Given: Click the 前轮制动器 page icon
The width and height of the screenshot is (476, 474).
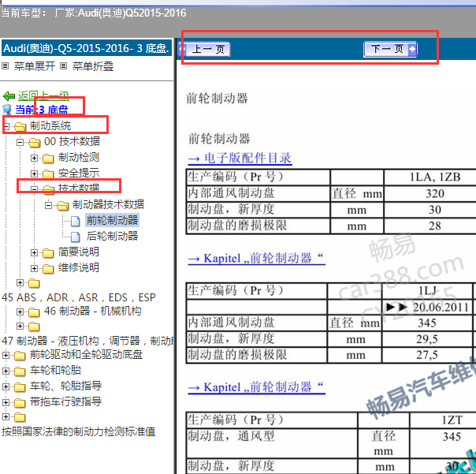Looking at the screenshot, I should coord(76,221).
